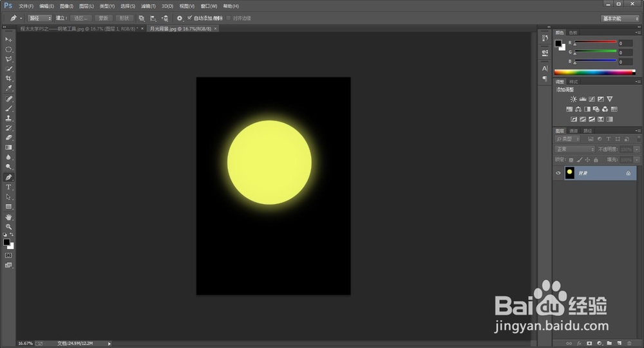Select the Blur tool
644x348 pixels.
point(8,157)
